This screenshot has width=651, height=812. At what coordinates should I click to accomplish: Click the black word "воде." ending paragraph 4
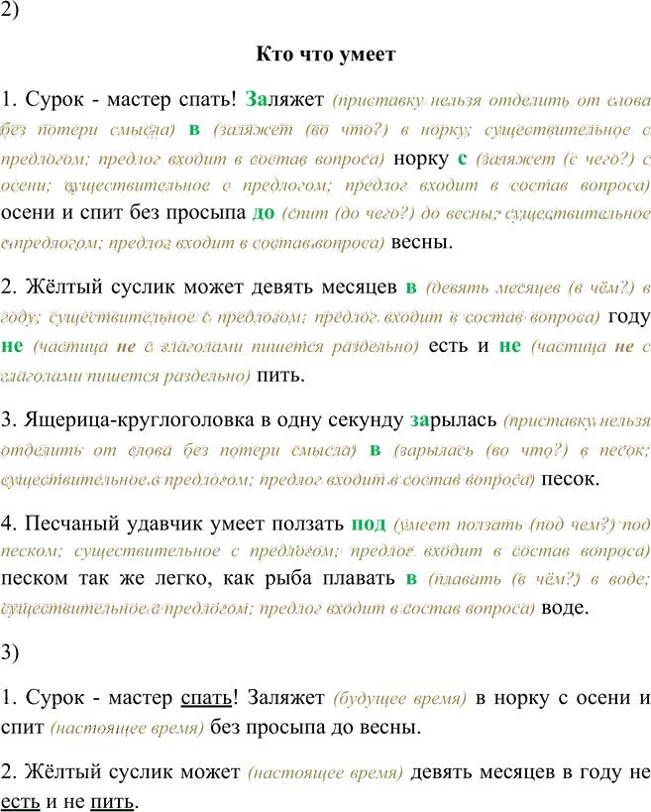(565, 607)
